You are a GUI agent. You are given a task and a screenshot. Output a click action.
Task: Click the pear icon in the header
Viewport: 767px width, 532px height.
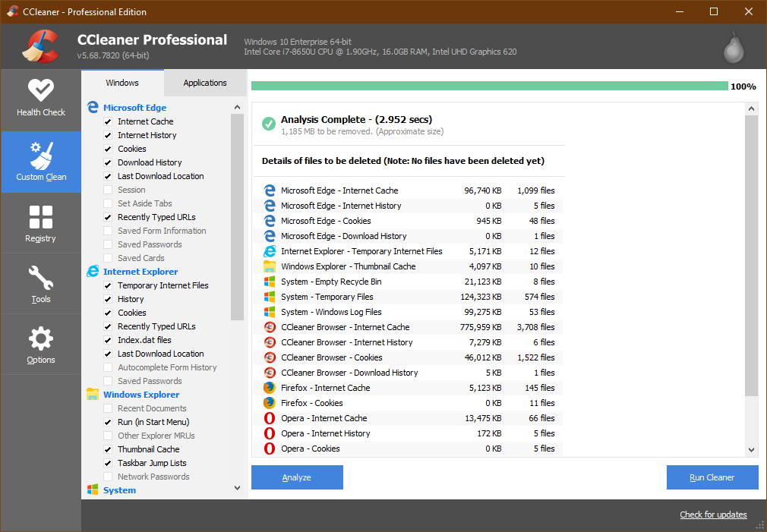[733, 49]
